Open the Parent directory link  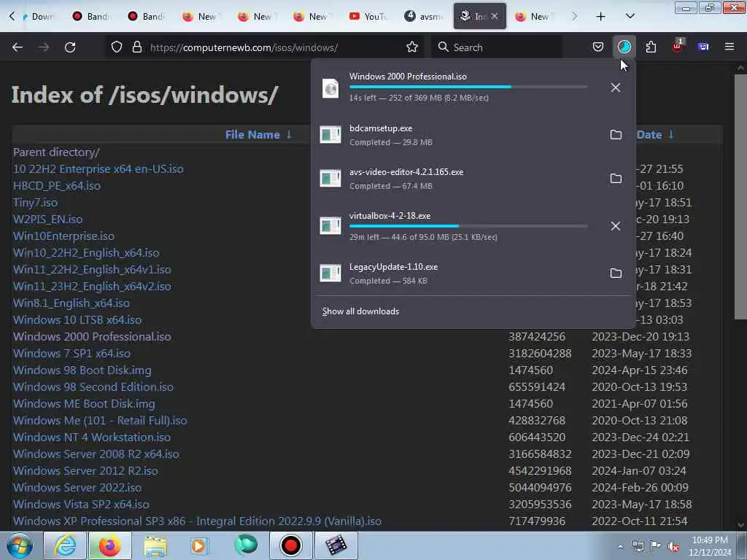[56, 152]
